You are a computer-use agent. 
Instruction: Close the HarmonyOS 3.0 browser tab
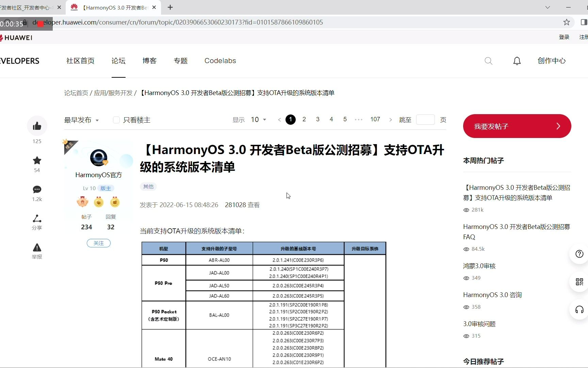[154, 7]
